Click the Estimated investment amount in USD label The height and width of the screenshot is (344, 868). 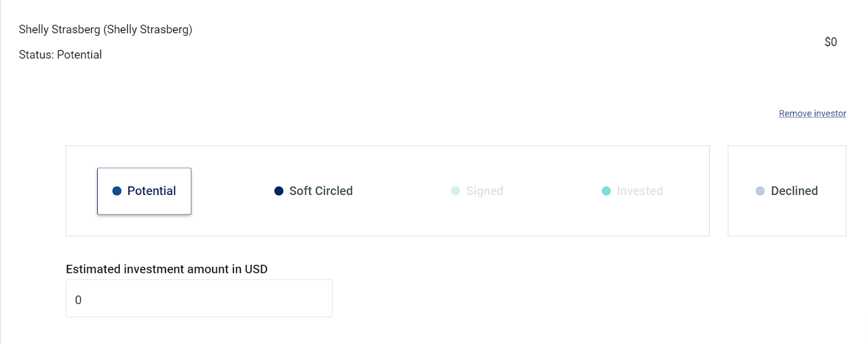pyautogui.click(x=167, y=269)
